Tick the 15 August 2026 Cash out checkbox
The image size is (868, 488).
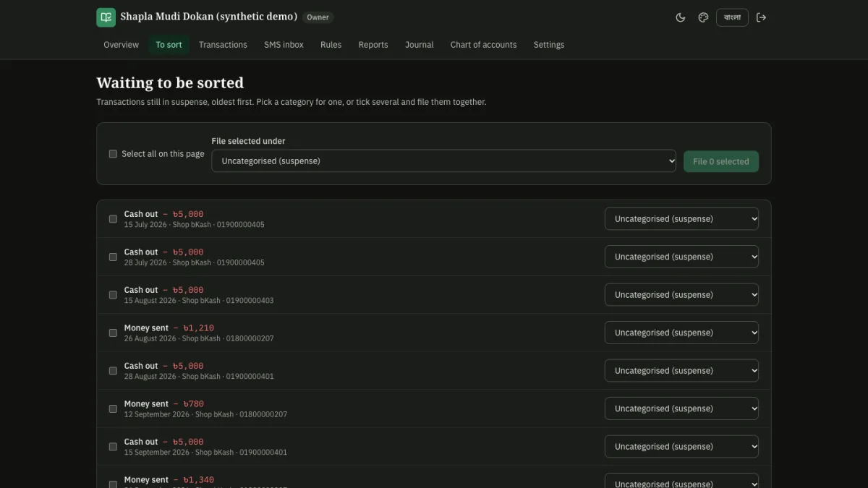[x=113, y=295]
